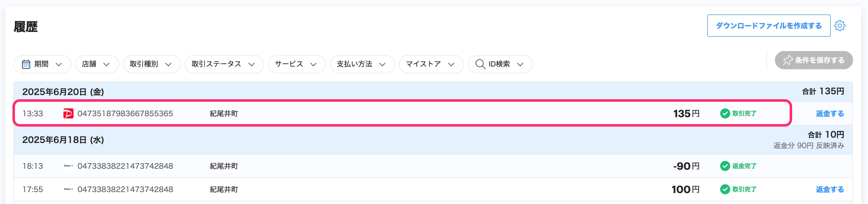868x204 pixels.
Task: Select transaction ID 04735187983667855365
Action: tap(125, 114)
